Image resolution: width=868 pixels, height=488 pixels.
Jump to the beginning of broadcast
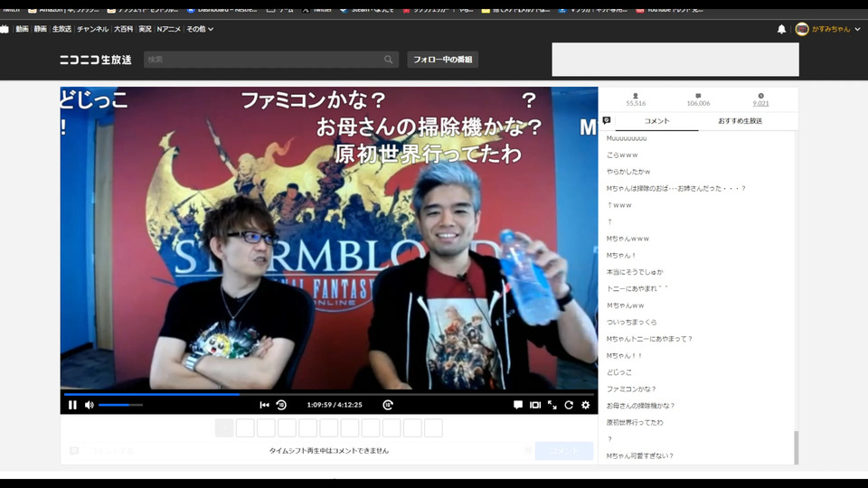(x=265, y=405)
